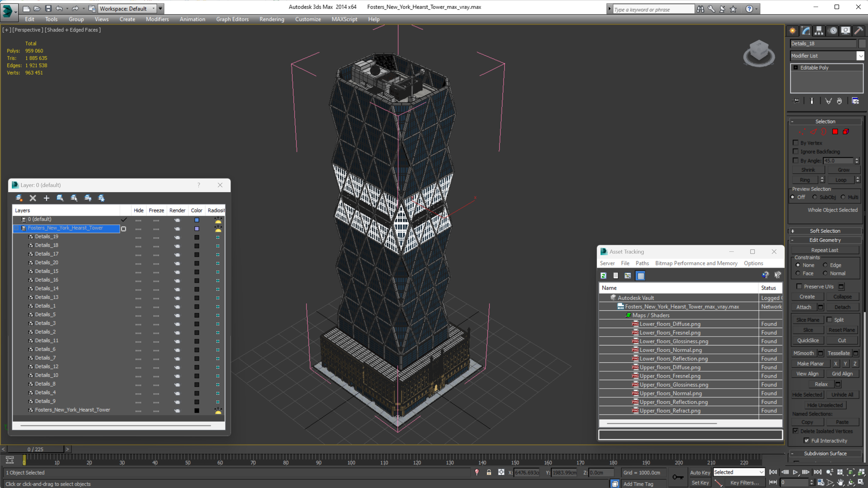Toggle Preserve UVs checkbox
Screen dimensions: 868x488
coord(799,286)
